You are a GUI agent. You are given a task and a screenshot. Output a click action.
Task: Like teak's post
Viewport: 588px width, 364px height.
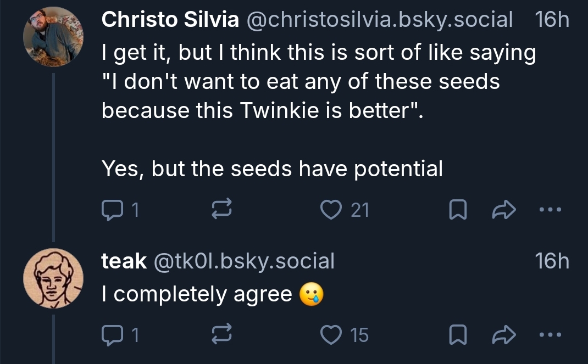331,334
